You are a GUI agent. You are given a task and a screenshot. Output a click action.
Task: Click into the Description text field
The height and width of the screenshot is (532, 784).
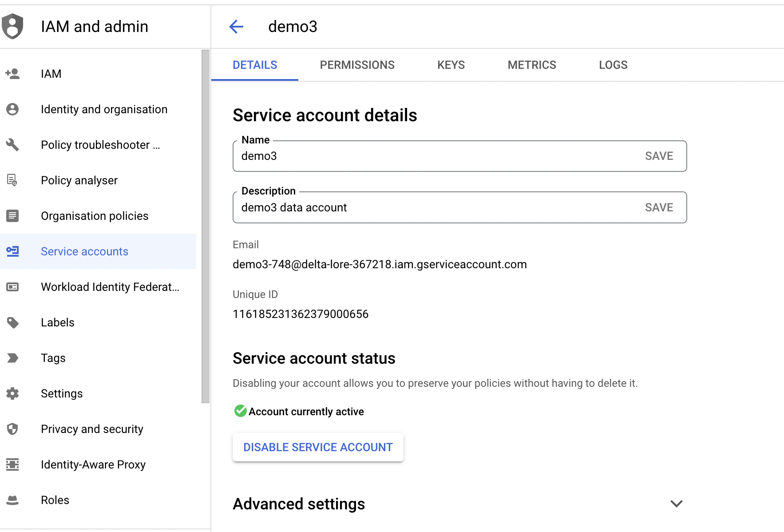435,207
